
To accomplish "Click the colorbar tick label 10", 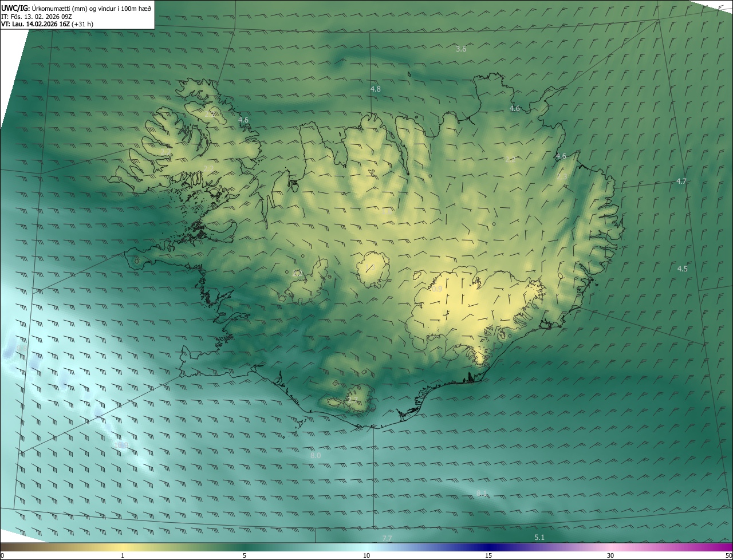I will pyautogui.click(x=366, y=555).
